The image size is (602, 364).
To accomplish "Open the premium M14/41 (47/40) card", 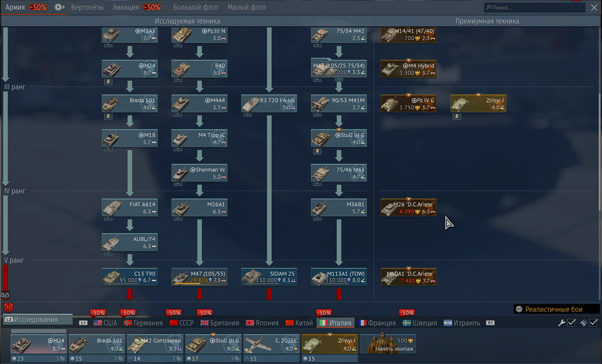I will [409, 35].
